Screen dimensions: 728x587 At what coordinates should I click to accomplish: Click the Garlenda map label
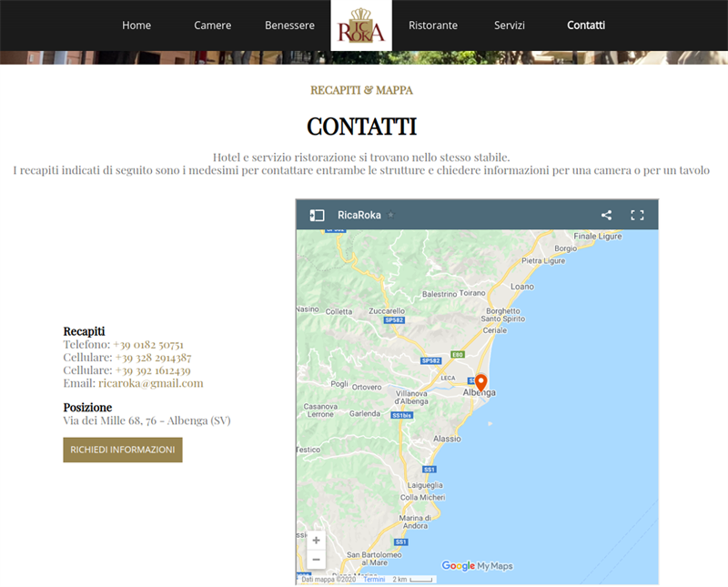pyautogui.click(x=365, y=413)
